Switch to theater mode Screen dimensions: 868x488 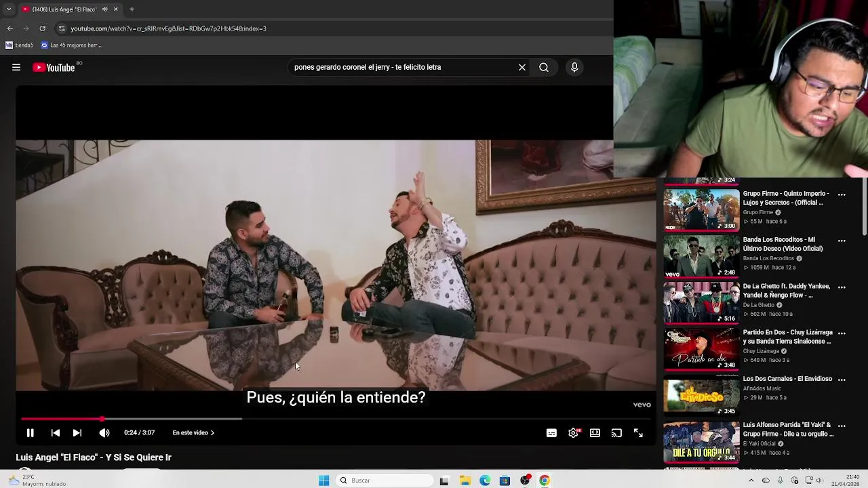pyautogui.click(x=595, y=432)
